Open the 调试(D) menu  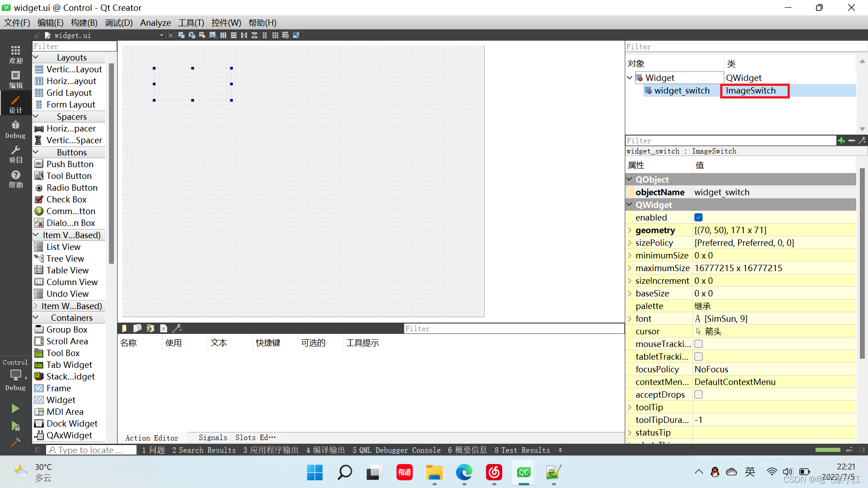pos(118,23)
